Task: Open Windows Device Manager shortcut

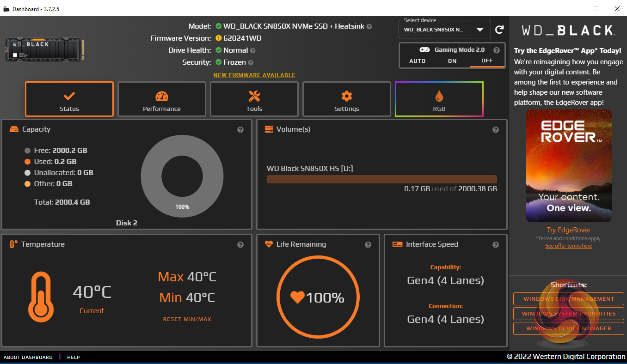Action: tap(569, 328)
